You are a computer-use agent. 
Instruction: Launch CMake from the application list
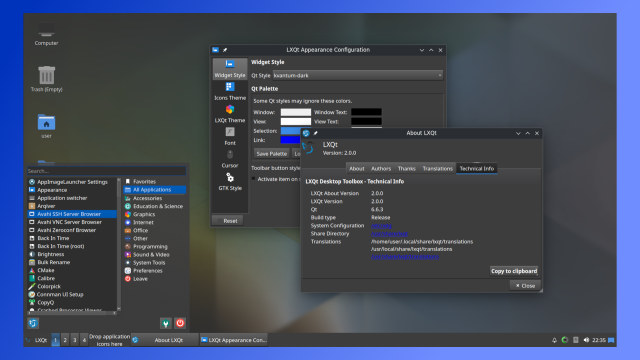pos(72,270)
